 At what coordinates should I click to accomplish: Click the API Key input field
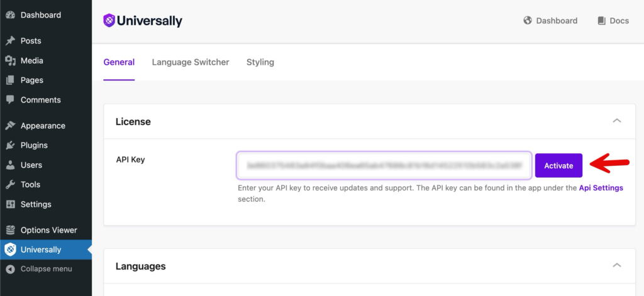point(384,165)
